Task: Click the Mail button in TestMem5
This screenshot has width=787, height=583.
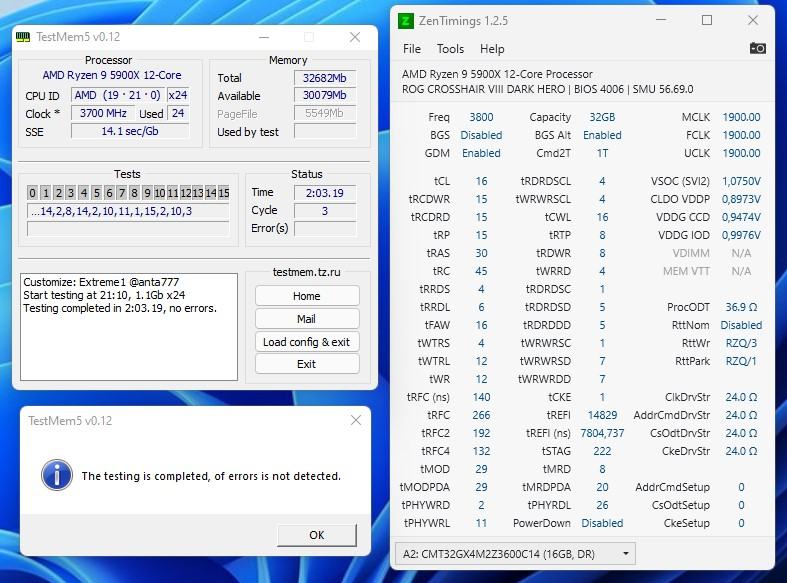Action: pos(307,319)
